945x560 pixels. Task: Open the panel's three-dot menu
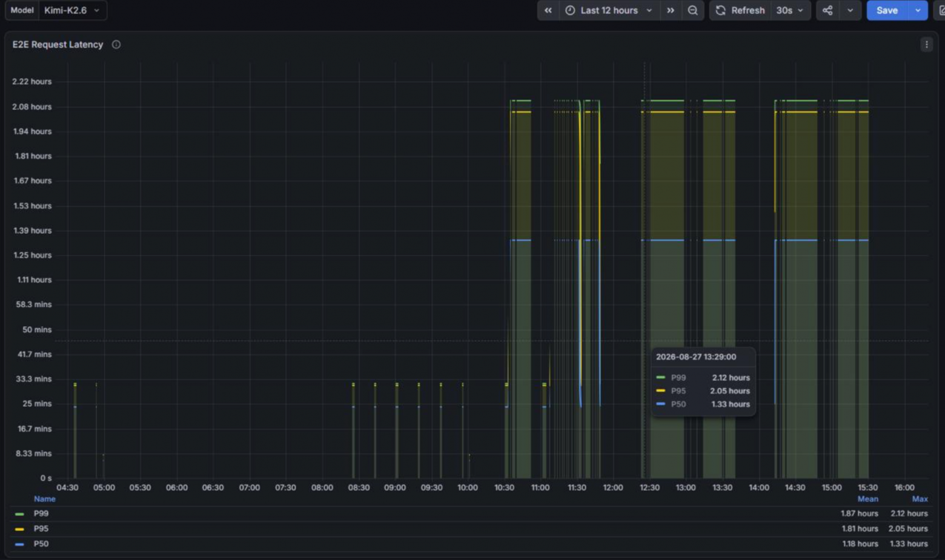(926, 44)
